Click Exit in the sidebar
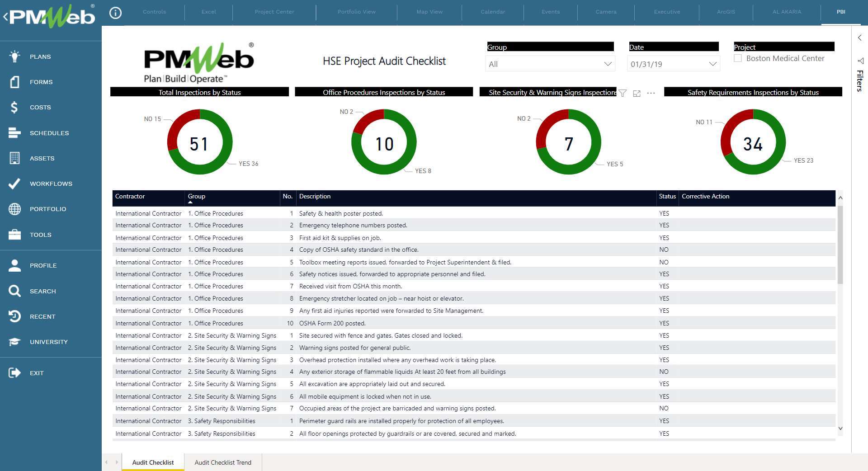868x471 pixels. tap(36, 373)
